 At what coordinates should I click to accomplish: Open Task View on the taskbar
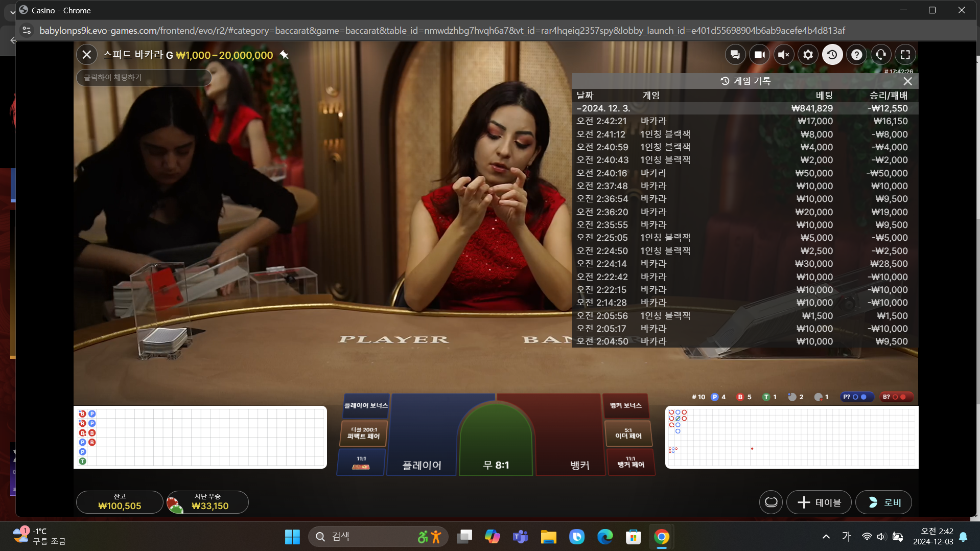coord(464,537)
